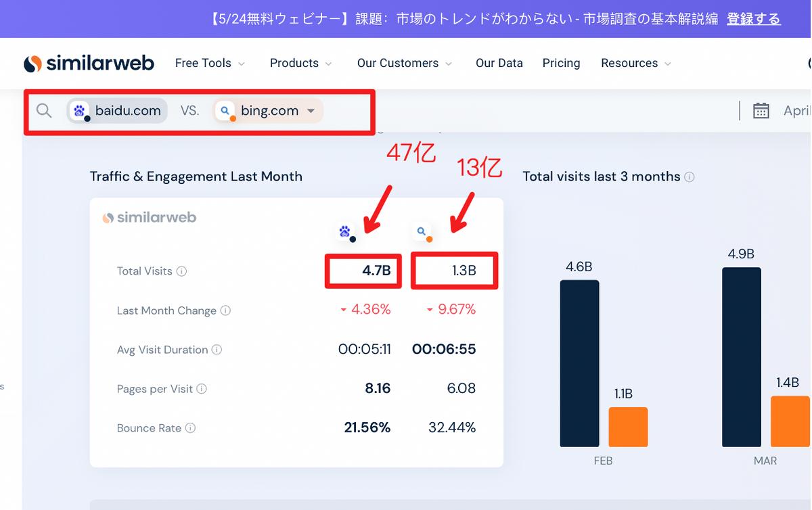Open the bing.com dropdown arrow
Viewport: 812px width, 510px height.
(310, 110)
